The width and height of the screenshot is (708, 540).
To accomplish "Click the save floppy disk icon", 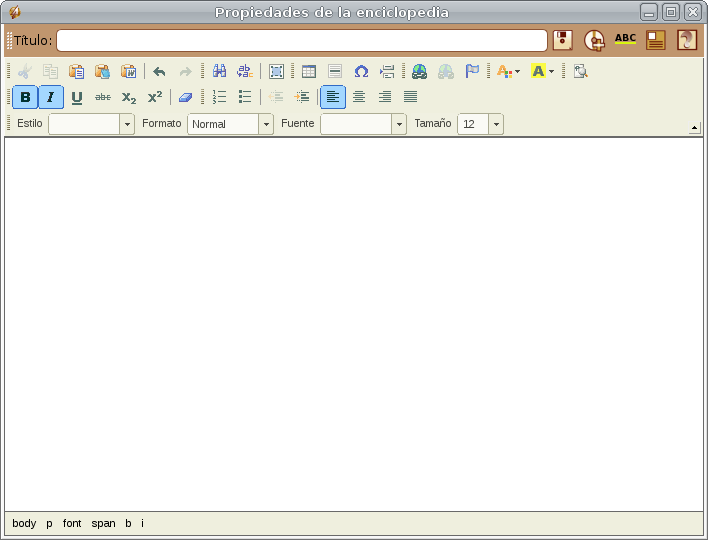I will (x=563, y=40).
